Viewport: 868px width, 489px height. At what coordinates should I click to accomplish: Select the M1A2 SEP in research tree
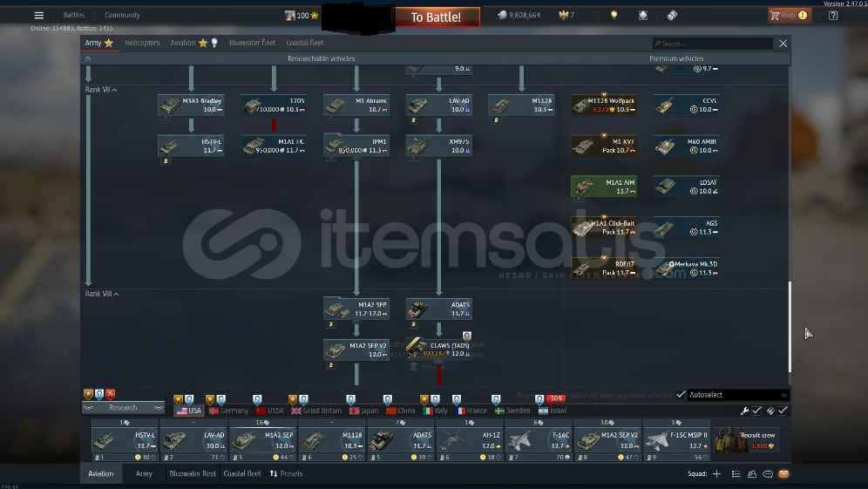tap(356, 309)
